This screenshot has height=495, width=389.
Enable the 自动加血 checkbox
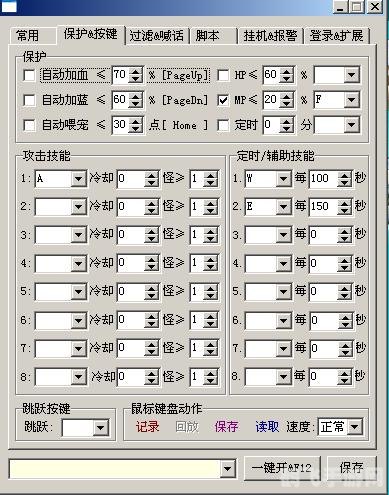point(29,75)
